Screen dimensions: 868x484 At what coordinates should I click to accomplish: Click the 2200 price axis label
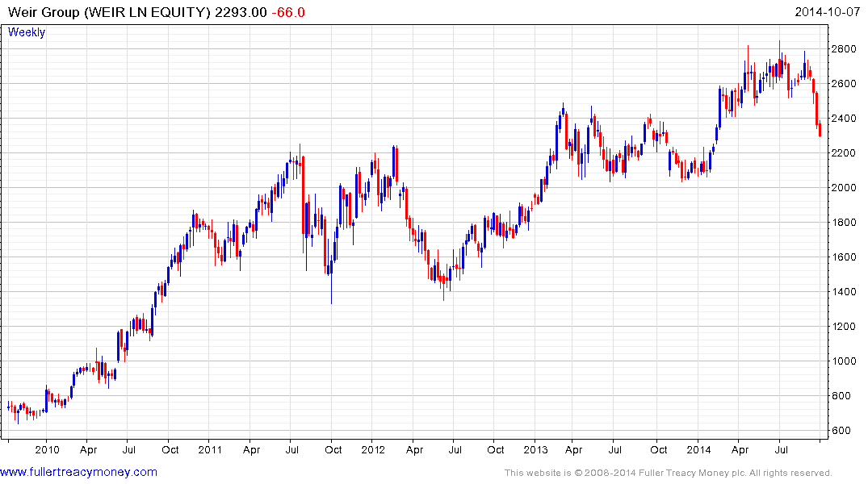click(x=844, y=152)
